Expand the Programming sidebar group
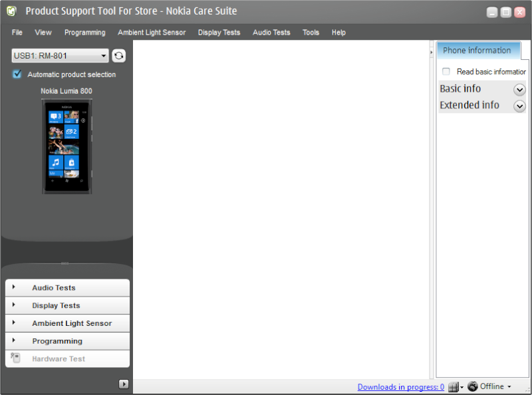The height and width of the screenshot is (395, 532). pyautogui.click(x=68, y=341)
